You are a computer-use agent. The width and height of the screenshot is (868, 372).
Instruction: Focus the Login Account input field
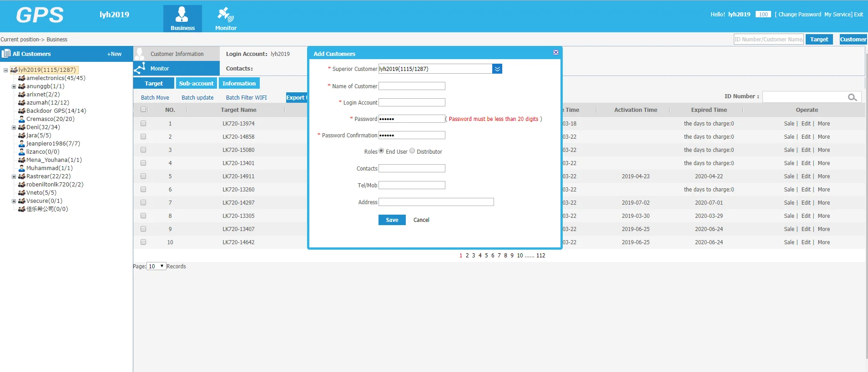pos(412,102)
